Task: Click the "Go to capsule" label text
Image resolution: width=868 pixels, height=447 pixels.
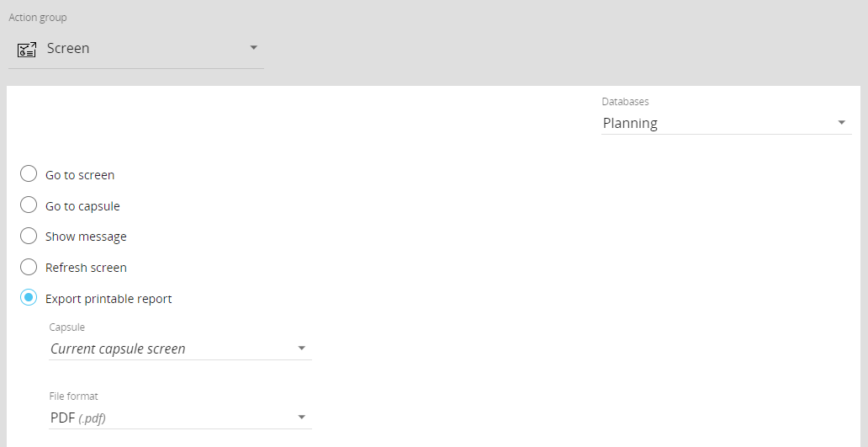Action: tap(82, 206)
